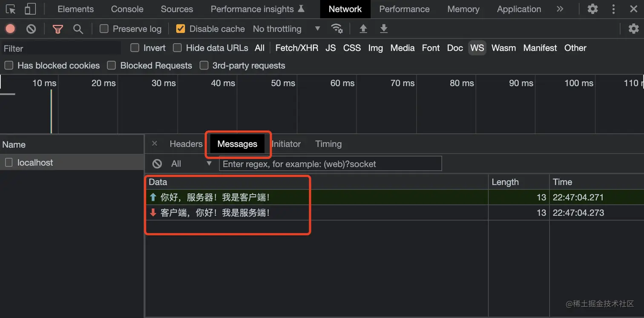Image resolution: width=644 pixels, height=318 pixels.
Task: Open the Timing tab
Action: tap(328, 144)
